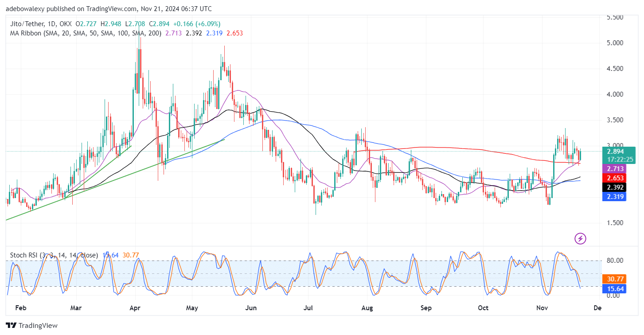Click the 4.000 price axis label
644x335 pixels.
(615, 94)
